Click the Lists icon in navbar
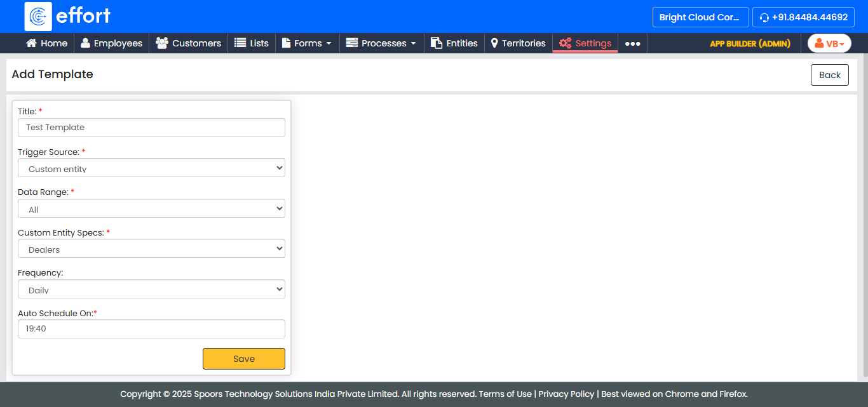This screenshot has width=868, height=407. (x=240, y=43)
